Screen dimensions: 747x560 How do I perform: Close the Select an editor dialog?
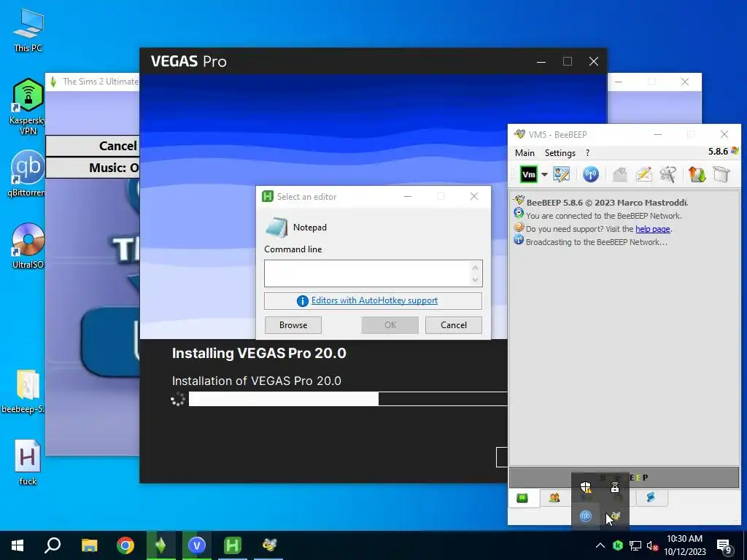pos(473,196)
